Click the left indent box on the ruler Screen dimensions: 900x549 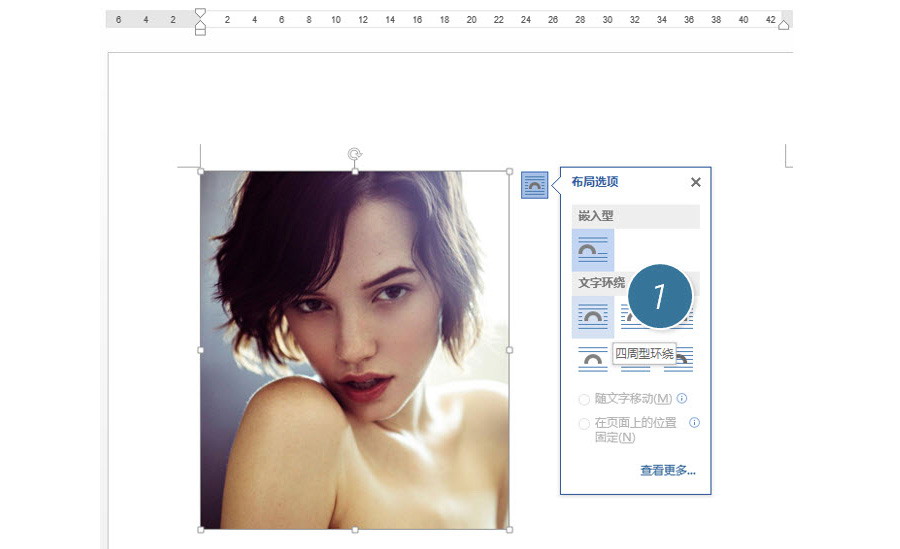[x=200, y=32]
